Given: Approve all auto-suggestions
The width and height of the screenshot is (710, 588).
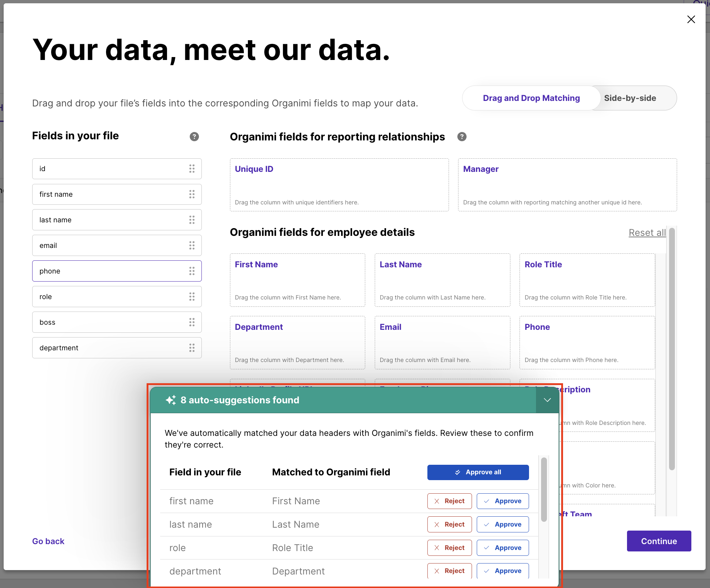Looking at the screenshot, I should [x=478, y=472].
